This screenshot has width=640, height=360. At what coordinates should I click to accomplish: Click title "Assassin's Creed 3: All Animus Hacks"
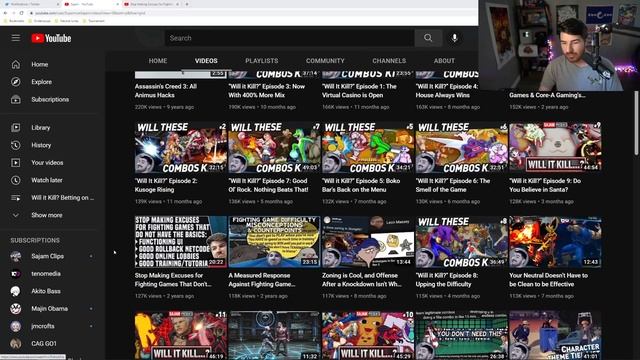point(166,91)
